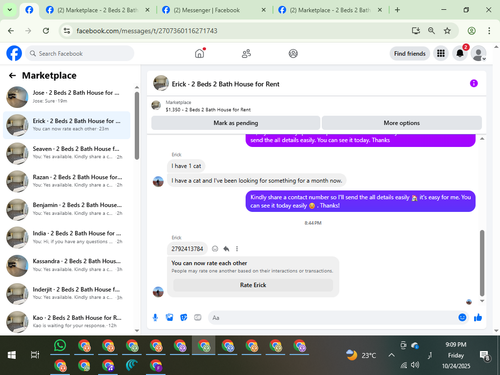React to the 2792413784 message
The image size is (500, 375).
[x=215, y=249]
